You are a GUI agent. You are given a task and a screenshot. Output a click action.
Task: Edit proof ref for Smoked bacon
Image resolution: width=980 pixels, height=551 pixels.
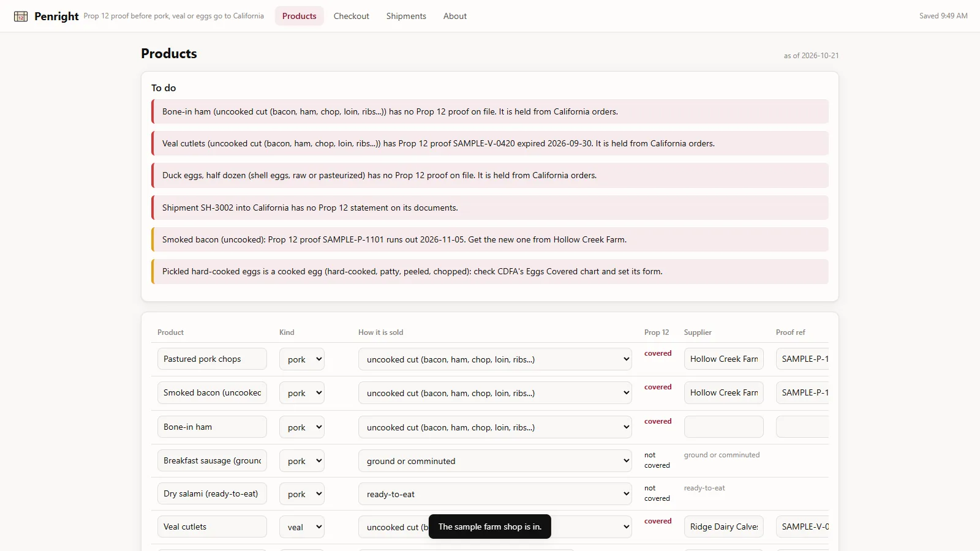click(x=802, y=392)
